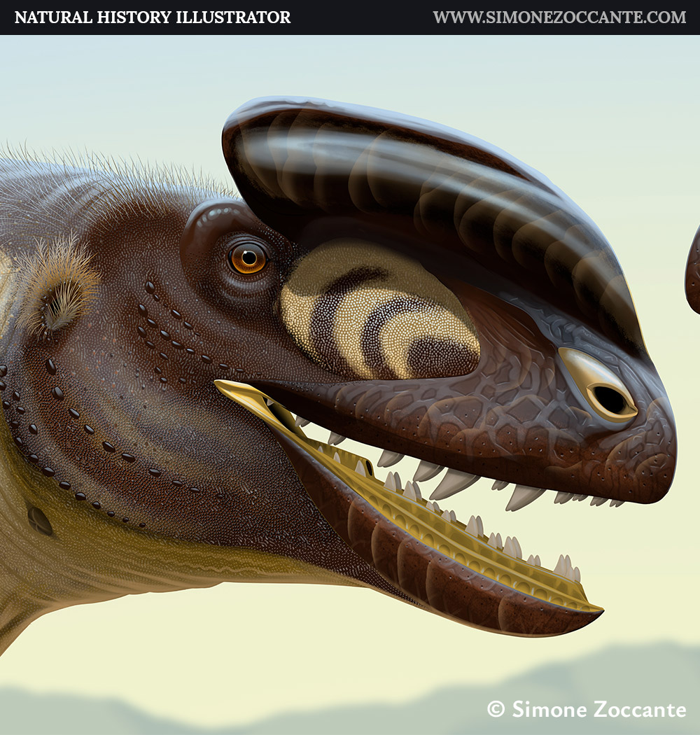
Task: Open the www.simonezoccante.com link
Action: coord(559,17)
